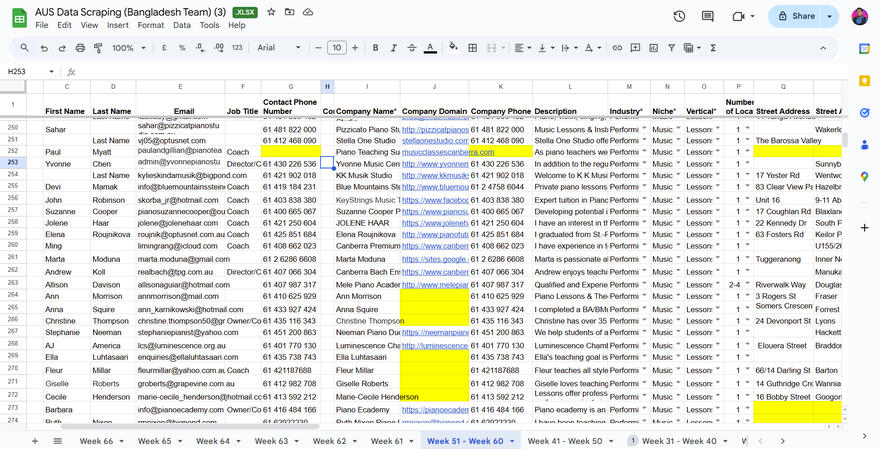This screenshot has width=880, height=449.
Task: Click the font size 10 field
Action: 337,48
